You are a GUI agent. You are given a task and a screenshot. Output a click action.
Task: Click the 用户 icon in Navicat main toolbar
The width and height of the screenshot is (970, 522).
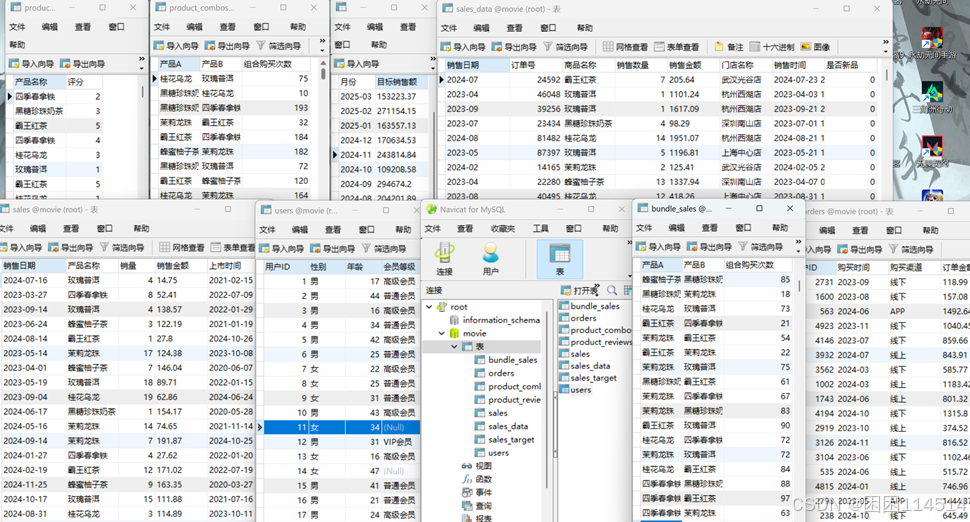(x=491, y=259)
